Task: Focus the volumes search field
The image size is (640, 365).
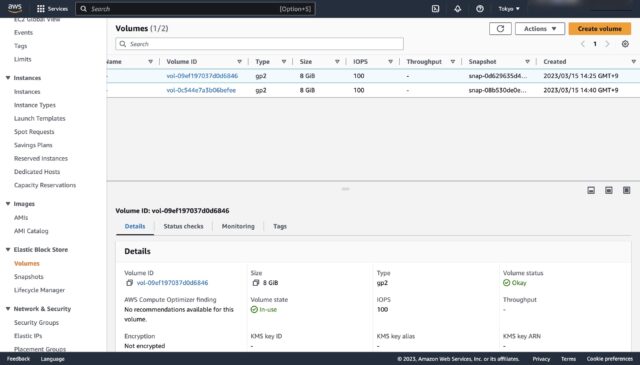Action: pos(260,44)
